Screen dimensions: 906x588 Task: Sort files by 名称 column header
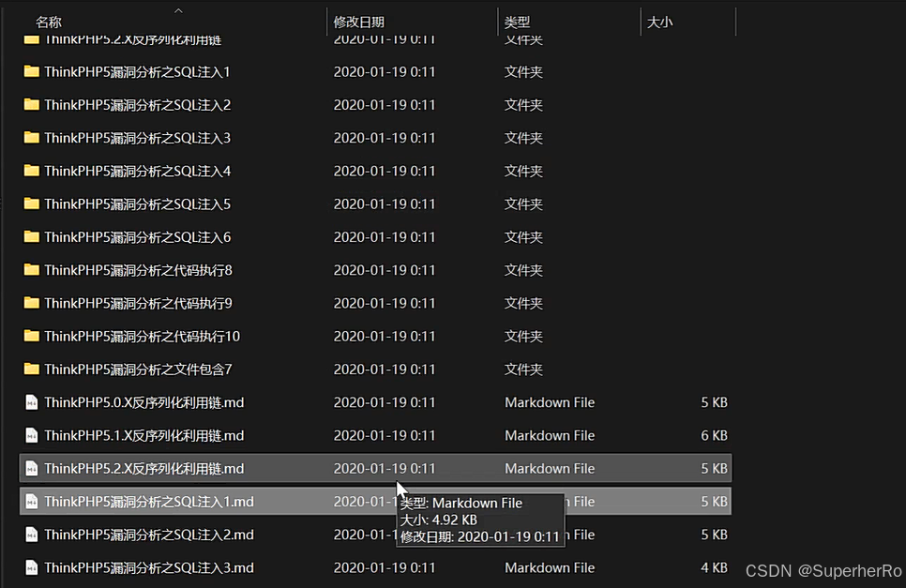49,22
